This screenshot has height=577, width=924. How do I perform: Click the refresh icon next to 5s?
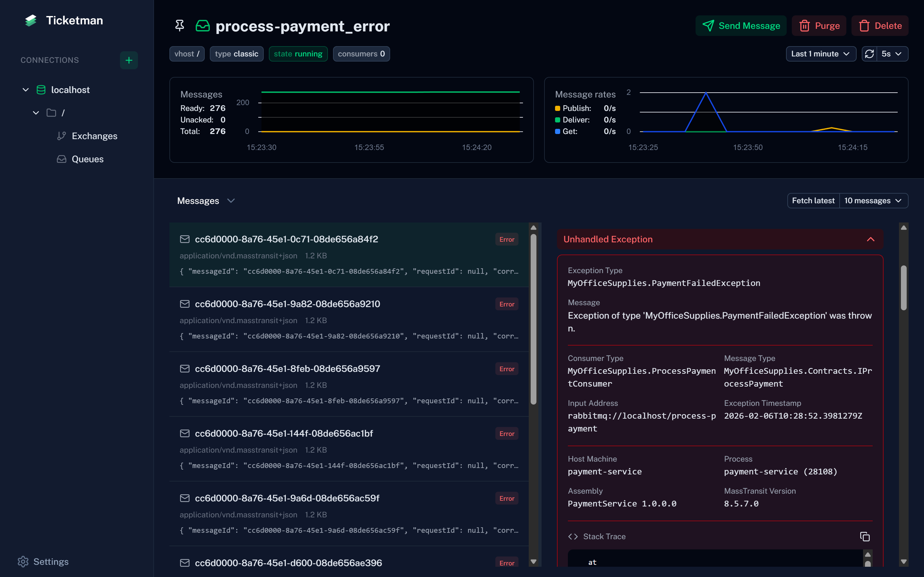(869, 54)
